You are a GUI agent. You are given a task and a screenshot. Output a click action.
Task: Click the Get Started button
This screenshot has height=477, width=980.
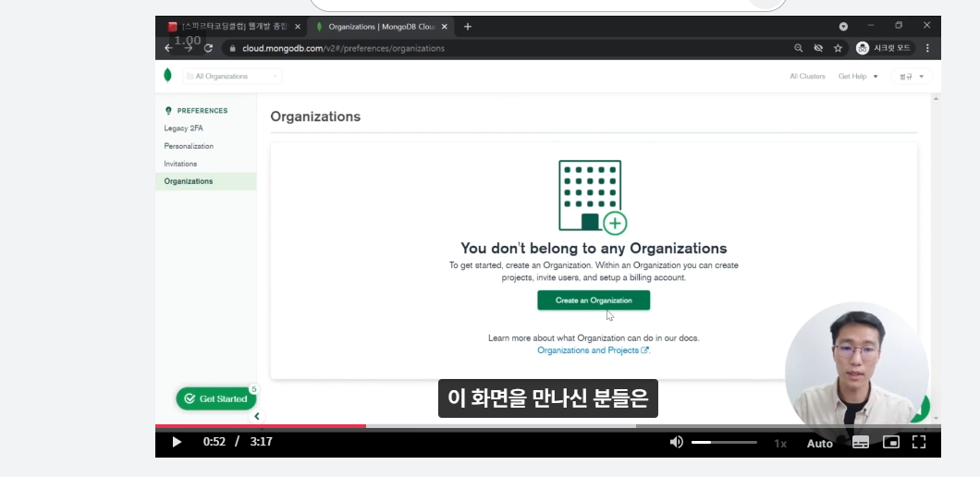(x=215, y=398)
